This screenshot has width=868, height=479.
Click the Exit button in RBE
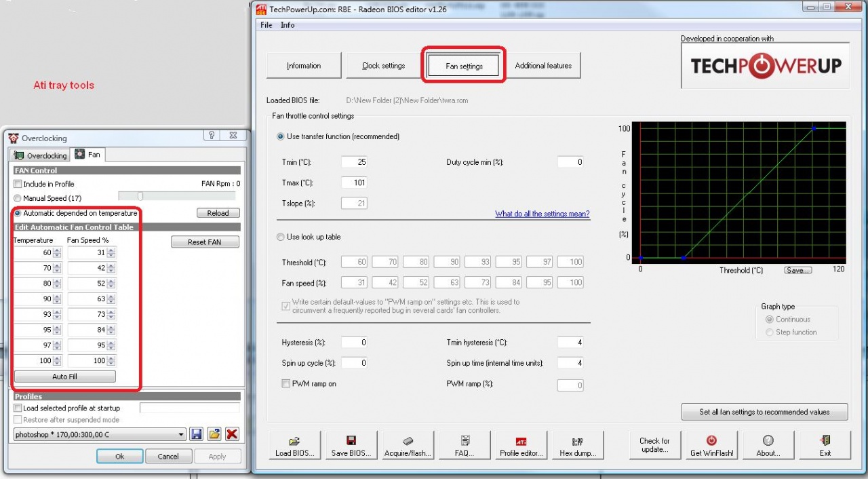click(x=825, y=445)
